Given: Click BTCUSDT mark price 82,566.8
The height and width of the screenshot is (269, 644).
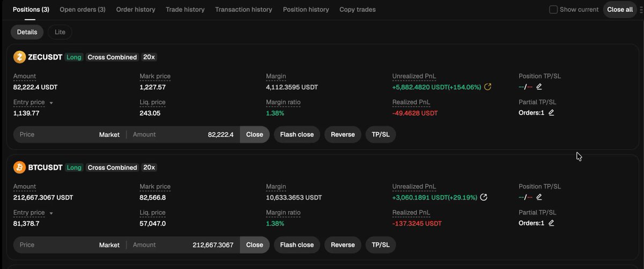Looking at the screenshot, I should point(153,197).
